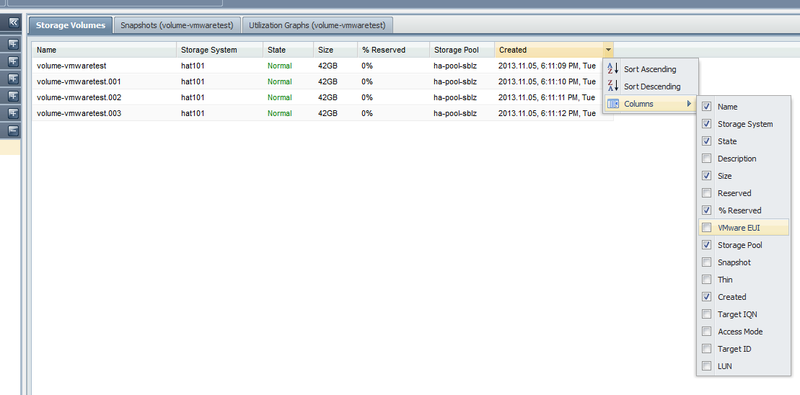Viewport: 800px width, 395px height.
Task: Enable the Description column checkbox
Action: [x=707, y=159]
